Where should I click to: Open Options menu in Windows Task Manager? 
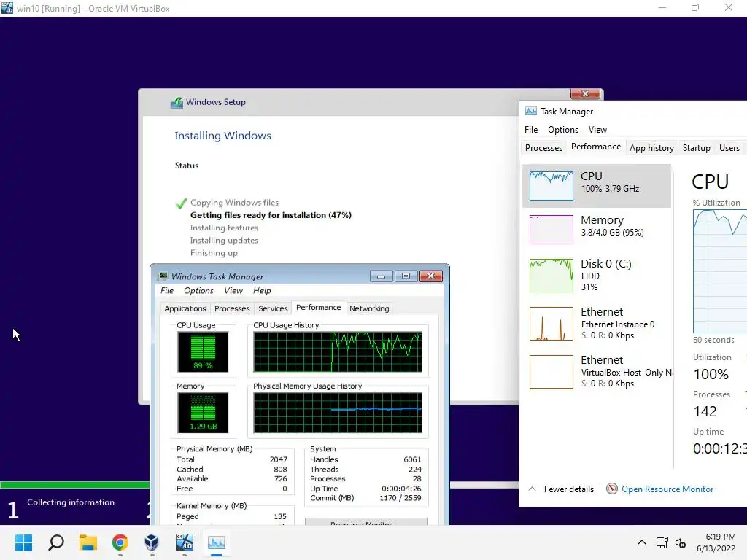(198, 290)
